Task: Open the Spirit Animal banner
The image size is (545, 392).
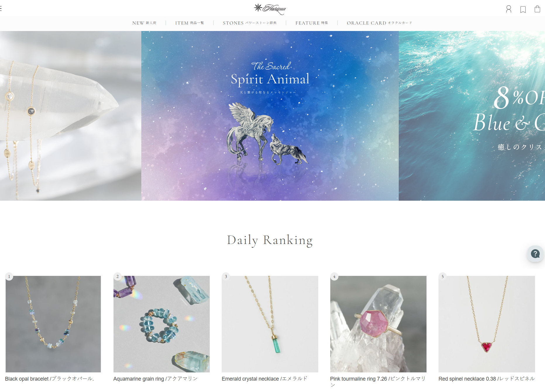Action: click(x=270, y=116)
